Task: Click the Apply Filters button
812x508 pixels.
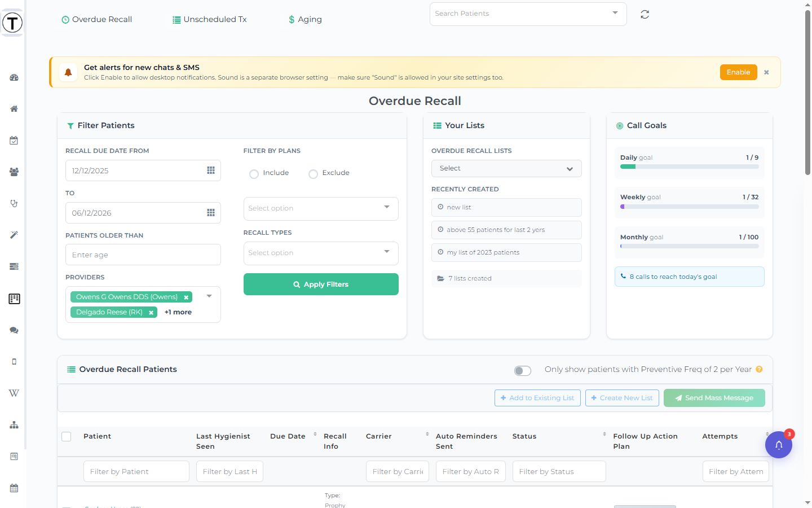Action: coord(321,284)
